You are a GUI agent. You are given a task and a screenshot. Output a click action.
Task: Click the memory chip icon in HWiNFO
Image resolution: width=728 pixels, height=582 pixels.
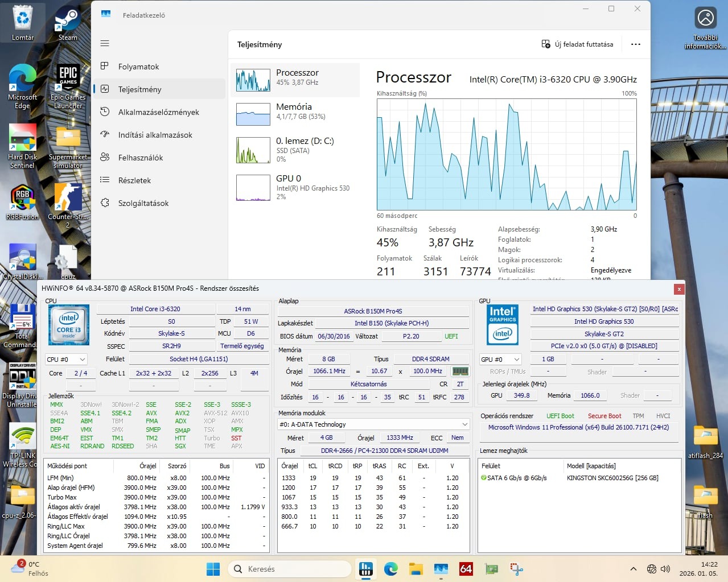click(460, 371)
